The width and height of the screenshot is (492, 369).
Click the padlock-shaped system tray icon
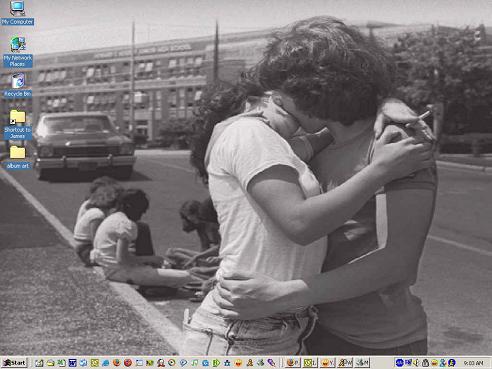click(x=425, y=363)
